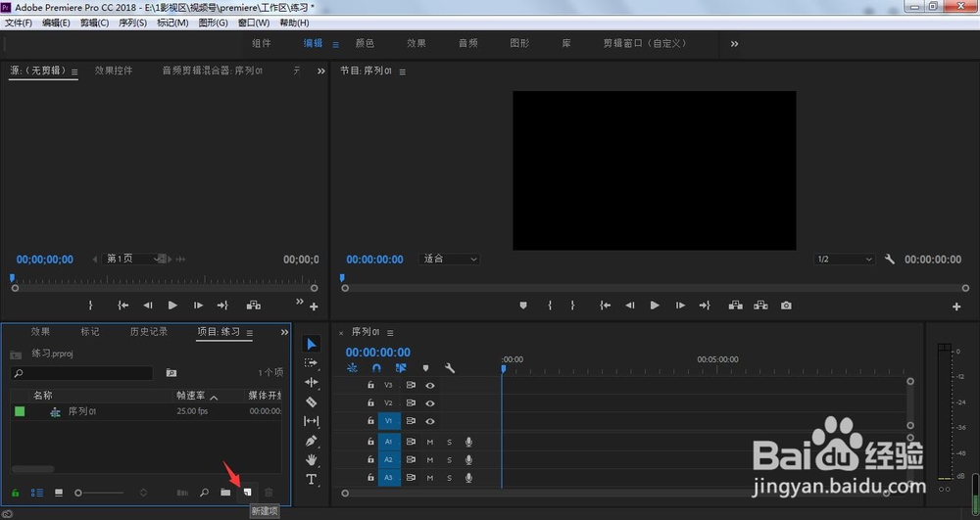Toggle V3 track output eye
Image resolution: width=980 pixels, height=520 pixels.
coord(430,385)
